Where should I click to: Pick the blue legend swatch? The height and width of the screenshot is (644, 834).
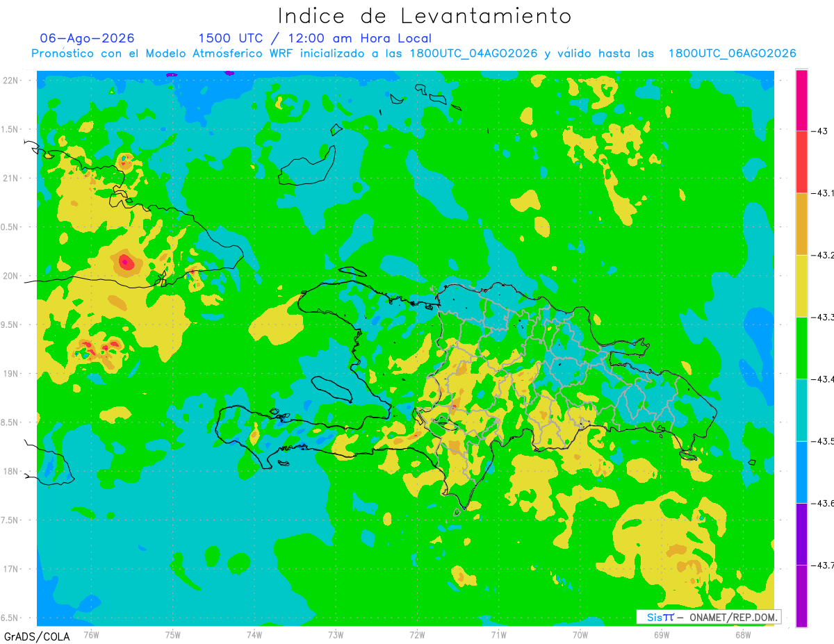pos(801,472)
